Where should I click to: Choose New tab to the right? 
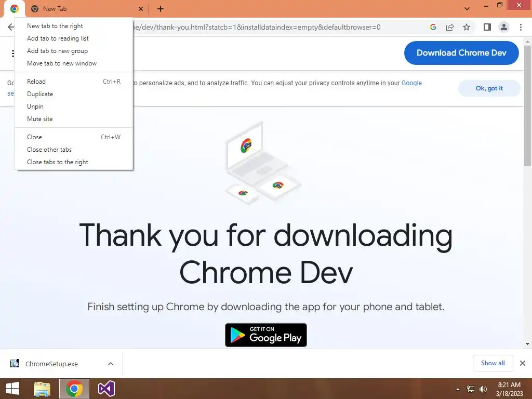click(x=74, y=26)
